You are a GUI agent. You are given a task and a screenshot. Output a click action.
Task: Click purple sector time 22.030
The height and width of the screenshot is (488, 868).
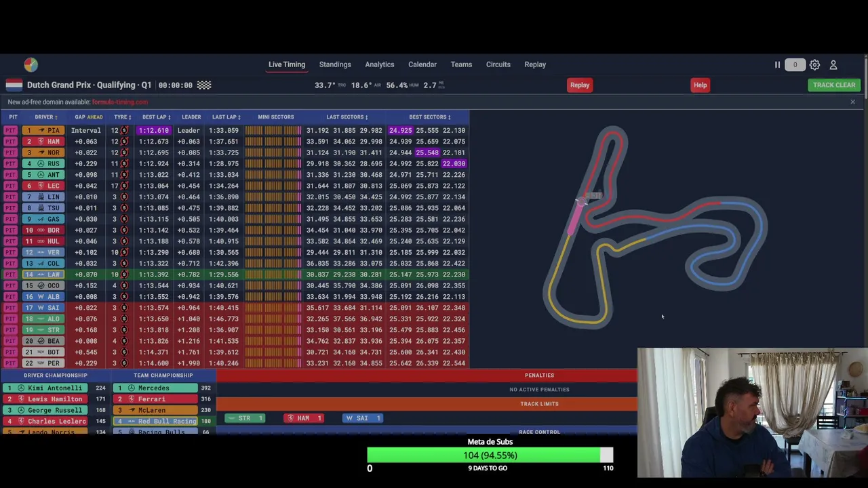pyautogui.click(x=454, y=164)
